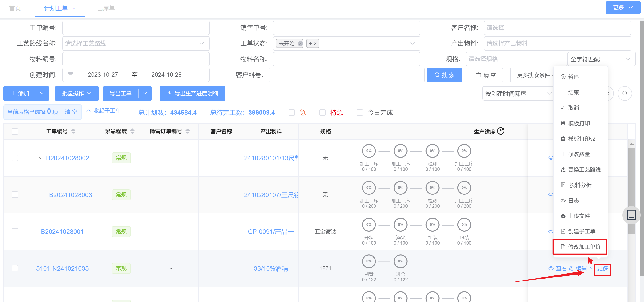Refresh 生产进度 with the circular arrow icon
The image size is (644, 302).
pos(501,131)
